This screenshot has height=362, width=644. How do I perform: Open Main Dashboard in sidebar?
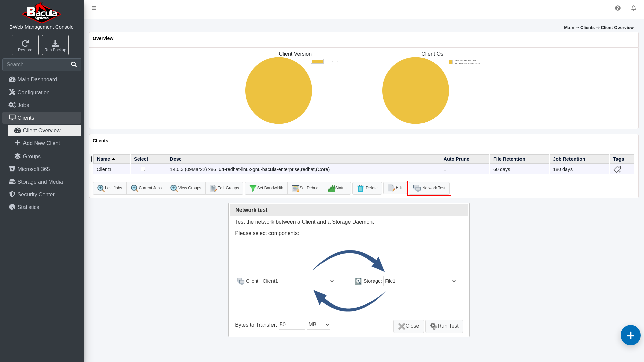(42, 79)
